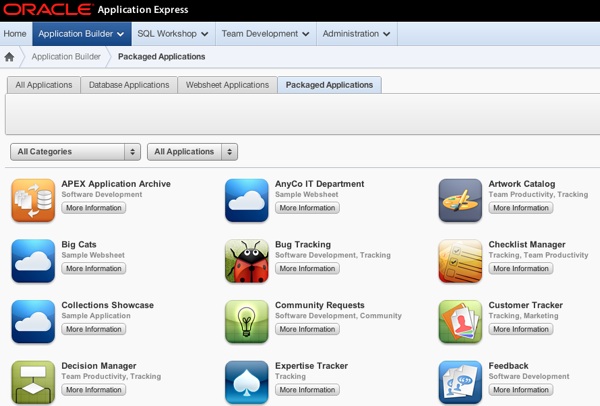
Task: Click the Decision Manager flowchart icon
Action: (33, 382)
